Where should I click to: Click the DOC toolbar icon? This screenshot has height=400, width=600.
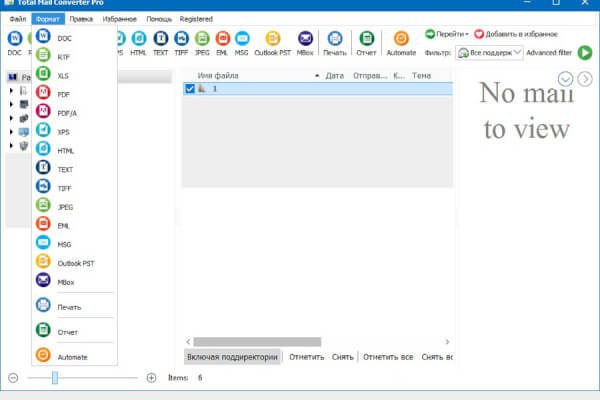click(15, 38)
